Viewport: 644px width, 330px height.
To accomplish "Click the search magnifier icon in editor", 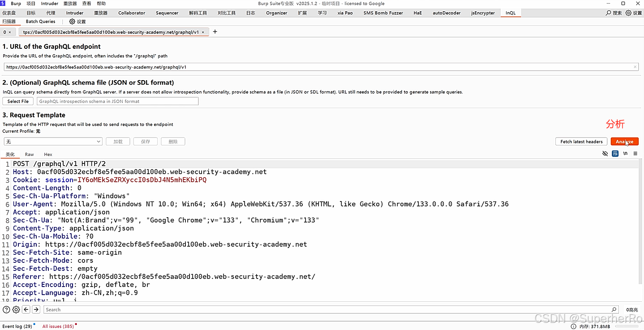I will [614, 309].
